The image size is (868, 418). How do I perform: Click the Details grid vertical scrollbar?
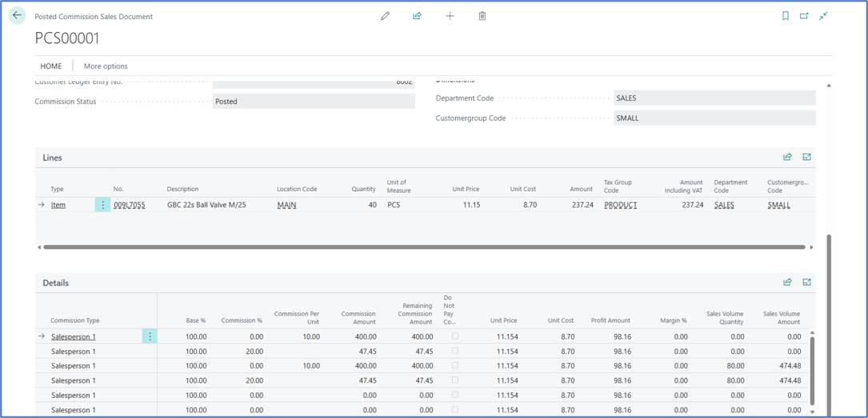coord(813,371)
